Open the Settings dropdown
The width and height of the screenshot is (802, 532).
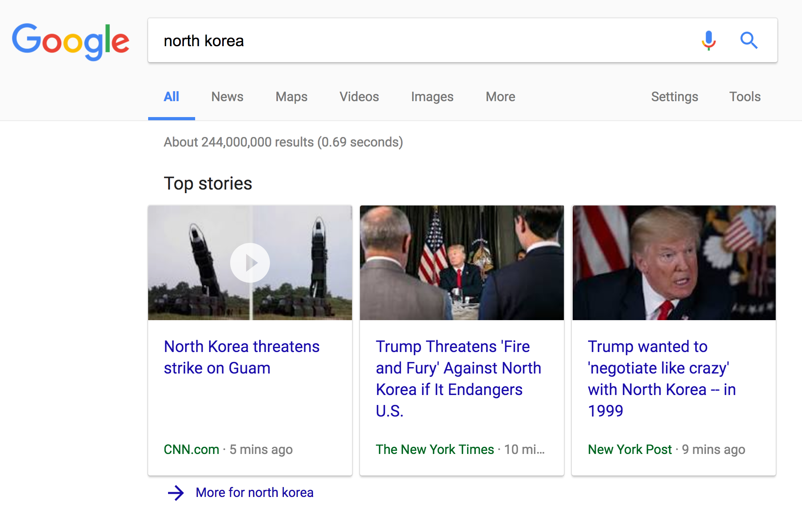coord(674,97)
